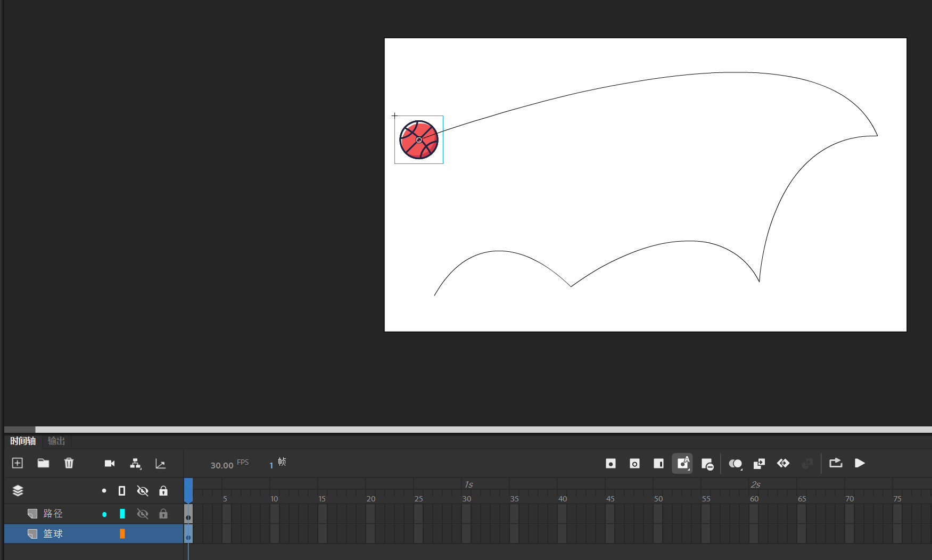Image resolution: width=932 pixels, height=560 pixels.
Task: Toggle auto keyframe button
Action: [x=682, y=464]
